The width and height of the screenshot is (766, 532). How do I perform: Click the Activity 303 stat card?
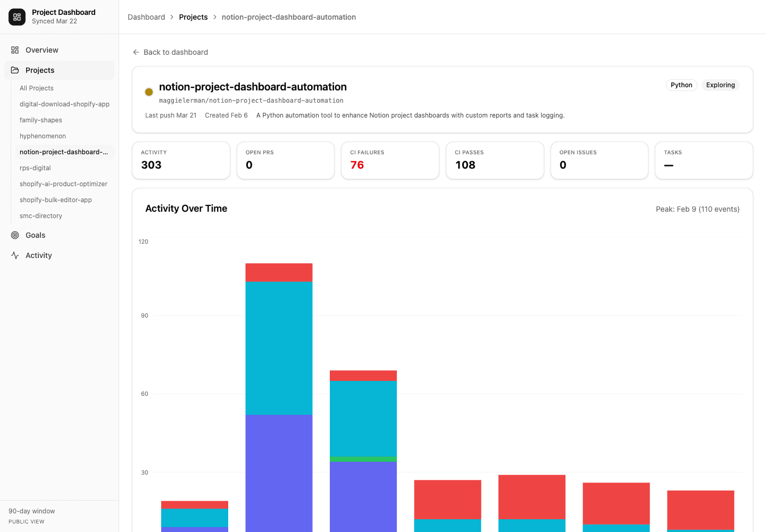pos(181,160)
